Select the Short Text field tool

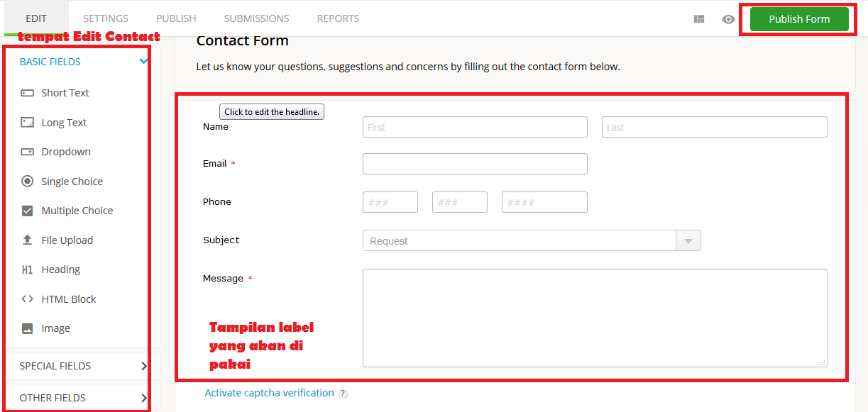point(65,92)
